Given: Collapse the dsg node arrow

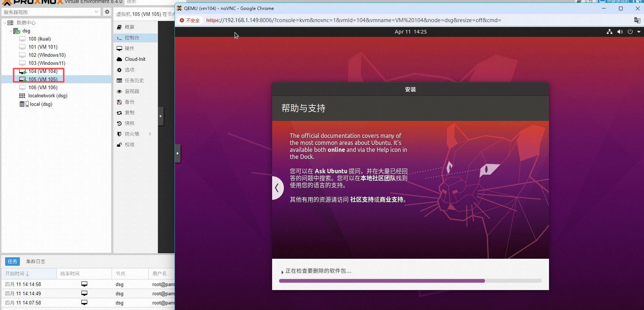Looking at the screenshot, I should pyautogui.click(x=10, y=31).
